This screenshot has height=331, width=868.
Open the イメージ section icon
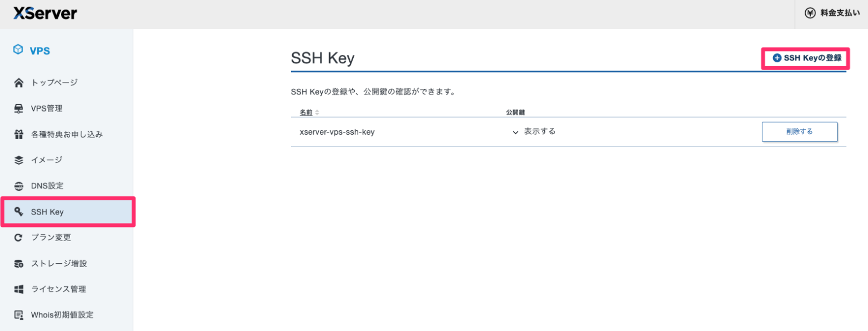pos(19,160)
